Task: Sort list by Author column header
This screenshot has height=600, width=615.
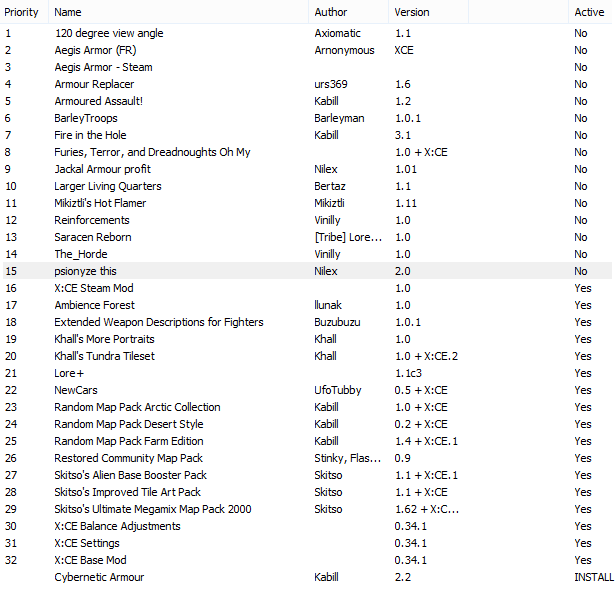Action: tap(349, 12)
